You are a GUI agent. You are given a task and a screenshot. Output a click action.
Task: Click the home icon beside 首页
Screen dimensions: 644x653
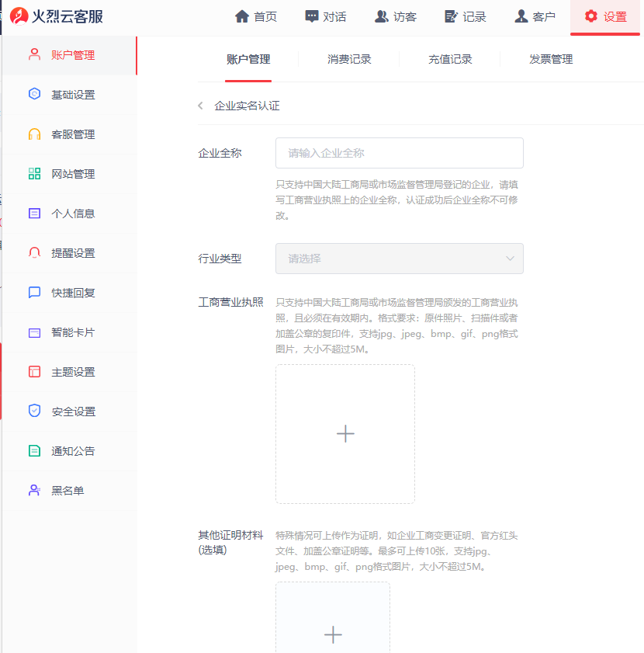(242, 16)
